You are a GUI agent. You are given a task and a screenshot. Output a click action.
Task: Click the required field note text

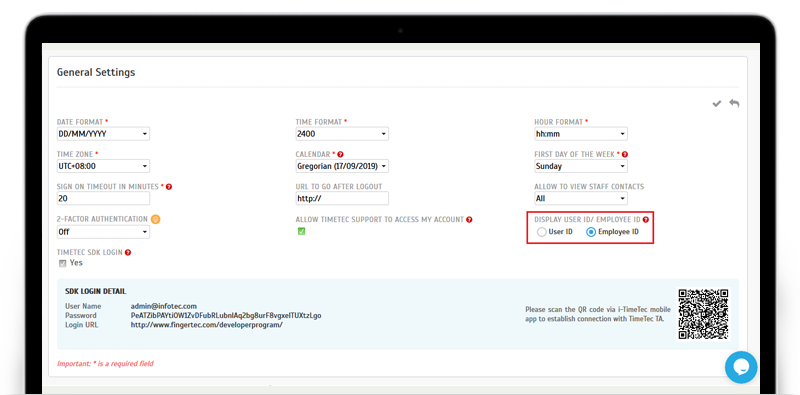[105, 364]
